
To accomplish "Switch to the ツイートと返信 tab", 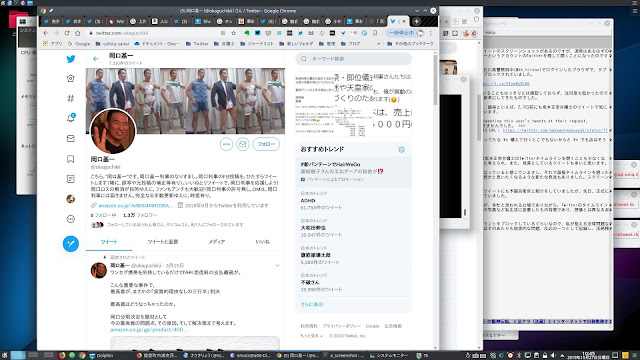I will click(x=163, y=242).
